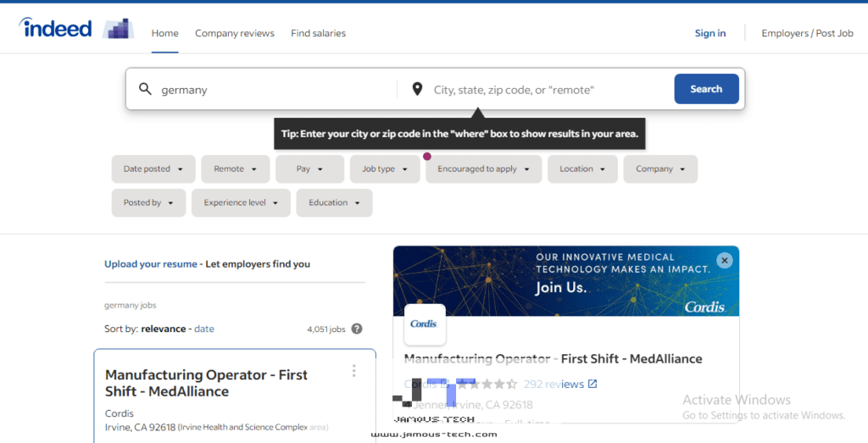
Task: Open Manufacturing Operator job card title
Action: tap(206, 383)
